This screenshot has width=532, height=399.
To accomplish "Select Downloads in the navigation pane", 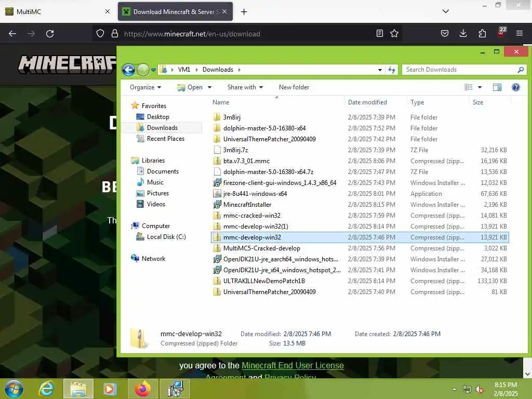I will click(162, 128).
